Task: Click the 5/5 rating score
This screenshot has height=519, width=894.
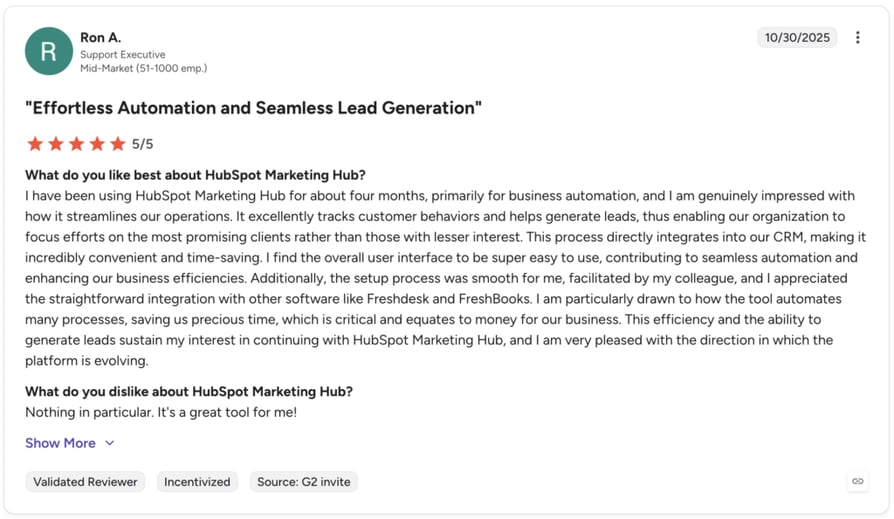Action: click(143, 144)
